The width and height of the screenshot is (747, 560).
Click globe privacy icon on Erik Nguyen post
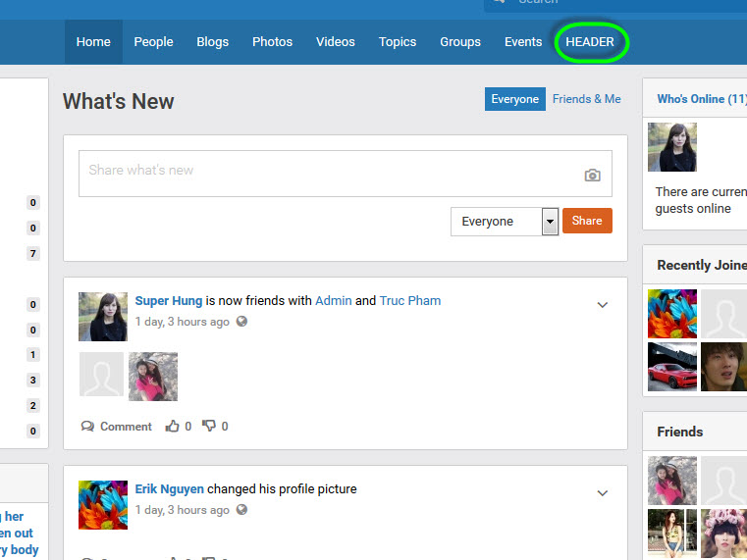click(x=241, y=510)
